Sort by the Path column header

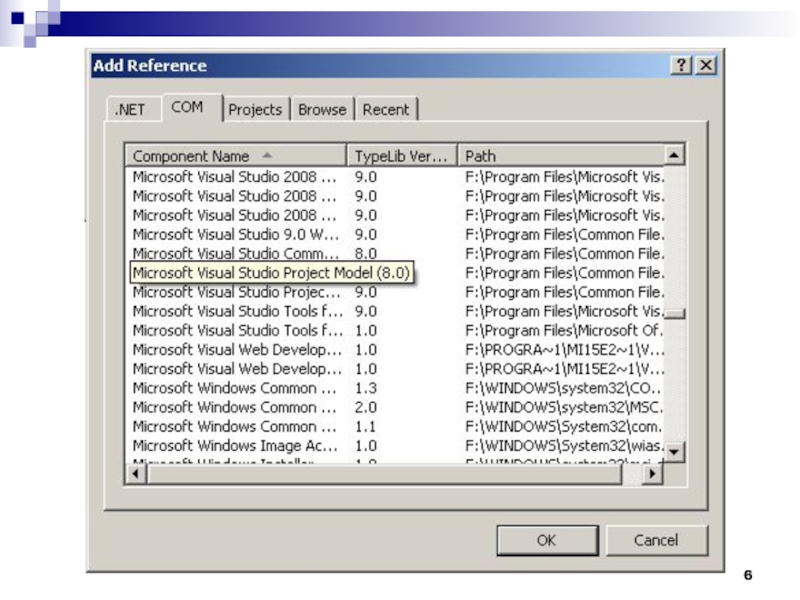[561, 156]
